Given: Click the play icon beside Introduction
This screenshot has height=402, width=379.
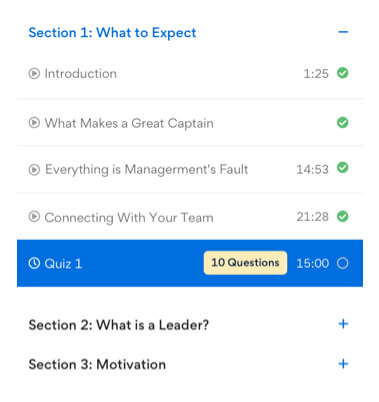Looking at the screenshot, I should click(x=34, y=73).
